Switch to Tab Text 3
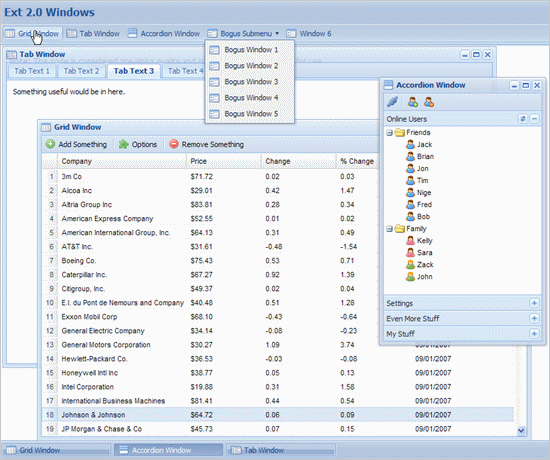This screenshot has height=460, width=550. pos(134,71)
